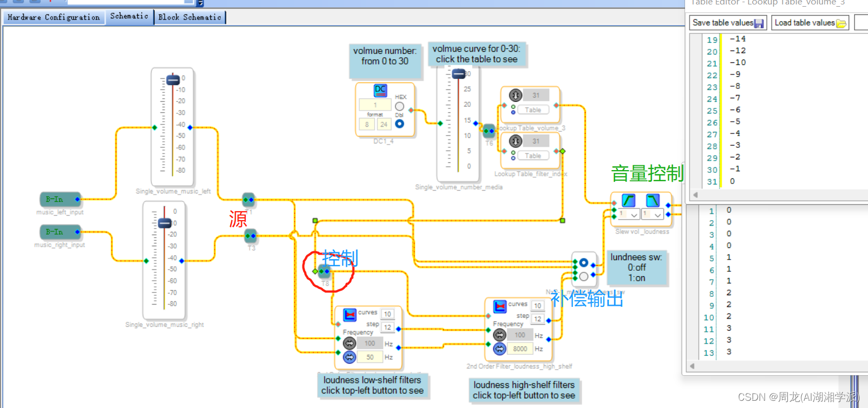Select the T1 junction node
Image resolution: width=868 pixels, height=408 pixels.
pos(249,200)
